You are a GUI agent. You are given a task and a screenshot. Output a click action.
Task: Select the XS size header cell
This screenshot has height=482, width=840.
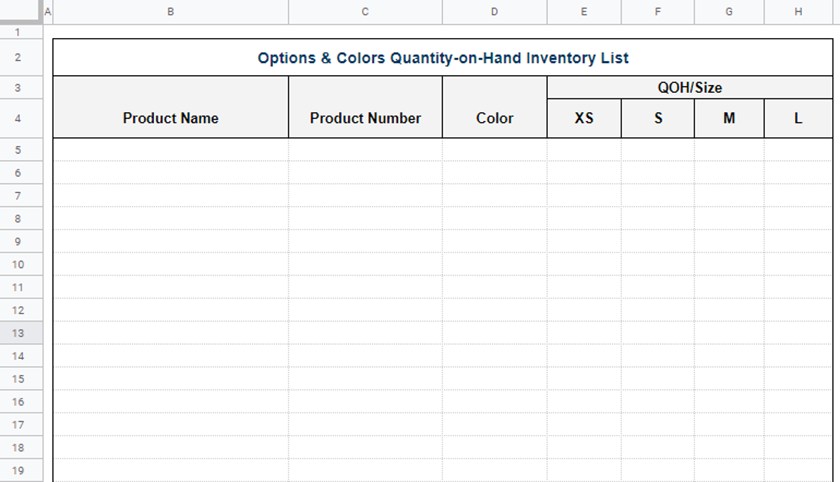[584, 118]
